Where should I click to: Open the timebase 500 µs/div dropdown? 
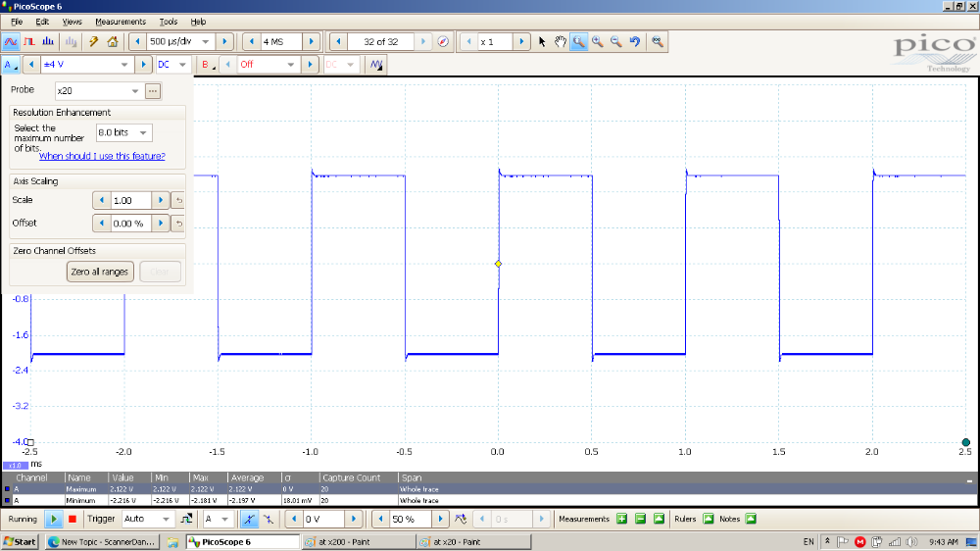[x=205, y=42]
